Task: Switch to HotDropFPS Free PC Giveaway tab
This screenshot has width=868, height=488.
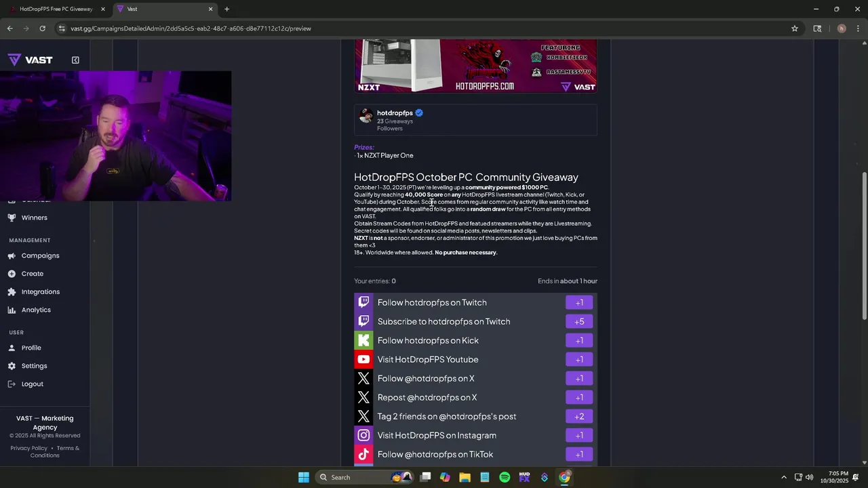Action: (56, 9)
